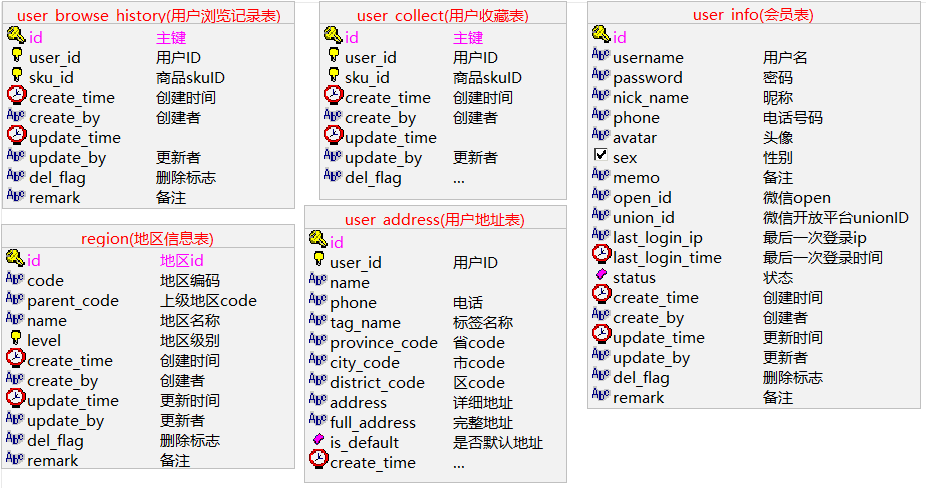Click the key icon beside id in user_collect
This screenshot has width=926, height=488.
[333, 35]
